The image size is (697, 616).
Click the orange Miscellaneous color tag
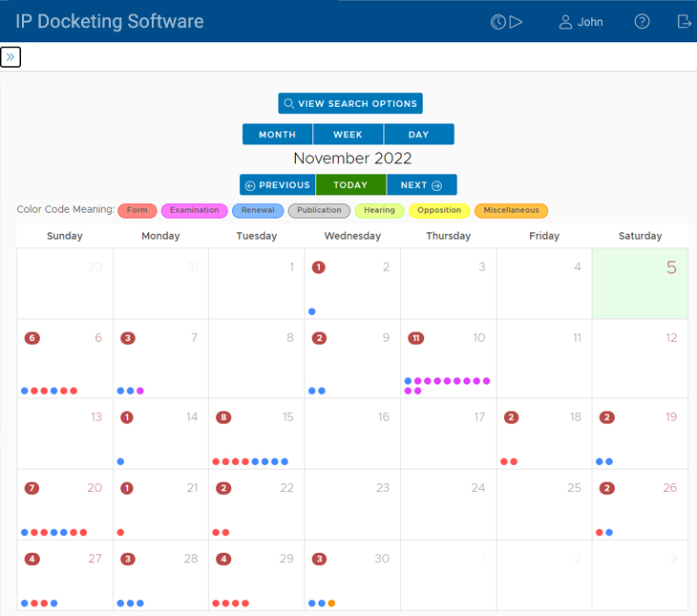(x=511, y=210)
